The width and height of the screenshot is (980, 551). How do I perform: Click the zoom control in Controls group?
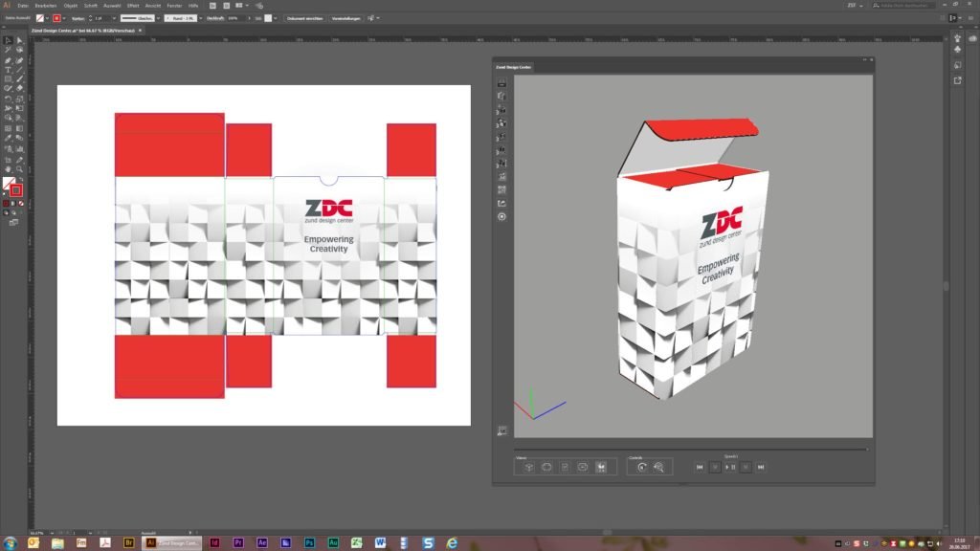658,467
